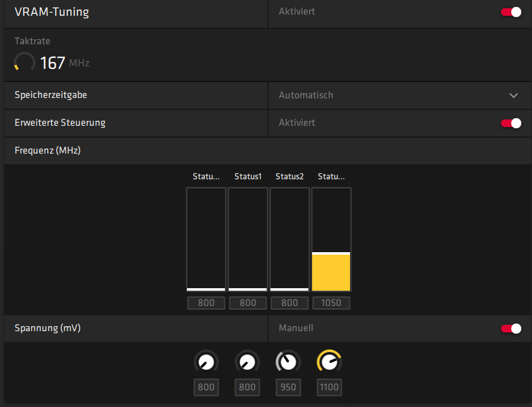Edit the 950 voltage field
532x407 pixels.
tap(288, 387)
